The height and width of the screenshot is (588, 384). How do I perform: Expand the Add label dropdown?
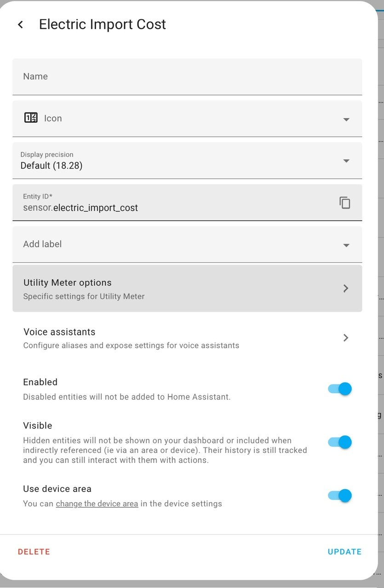tap(346, 245)
